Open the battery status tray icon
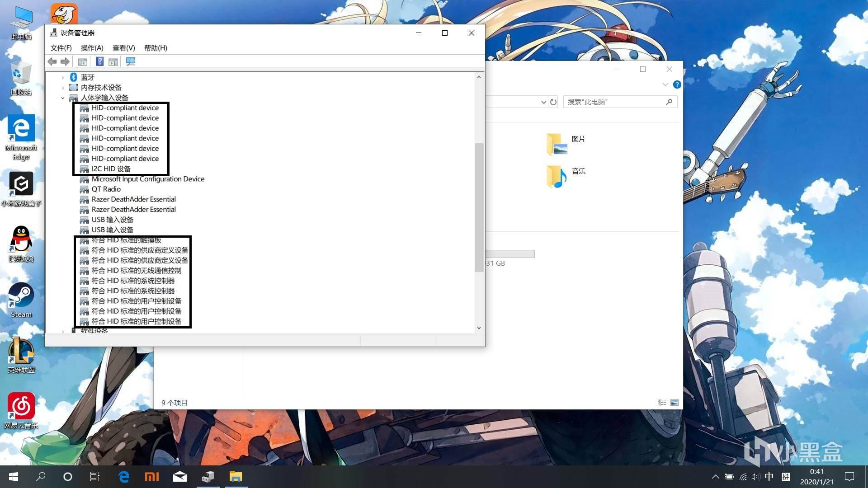This screenshot has height=488, width=868. pos(729,477)
